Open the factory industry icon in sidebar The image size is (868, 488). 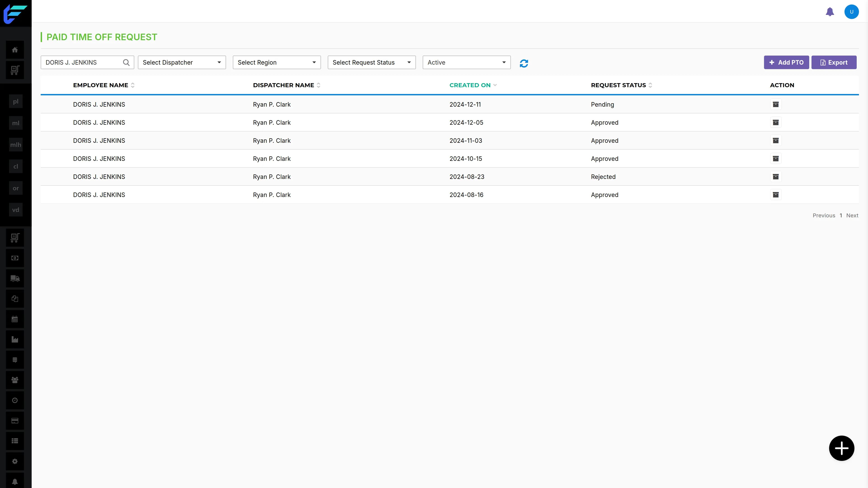[15, 339]
